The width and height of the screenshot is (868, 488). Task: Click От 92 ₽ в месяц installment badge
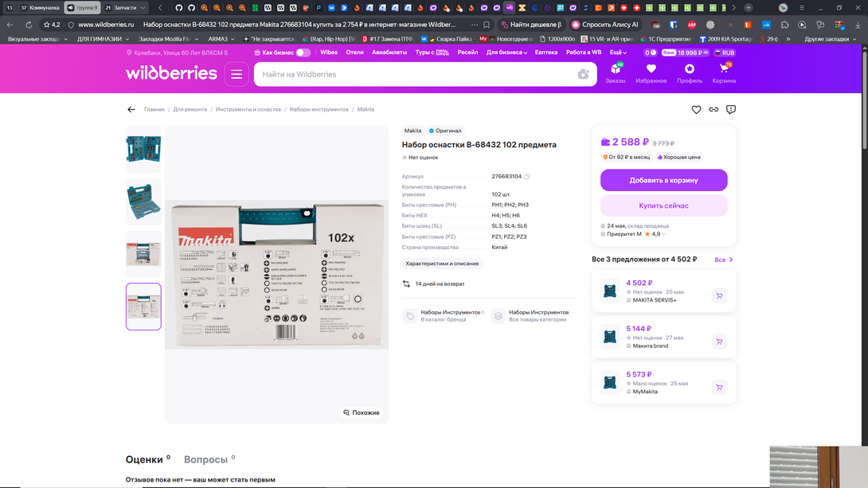tap(626, 157)
